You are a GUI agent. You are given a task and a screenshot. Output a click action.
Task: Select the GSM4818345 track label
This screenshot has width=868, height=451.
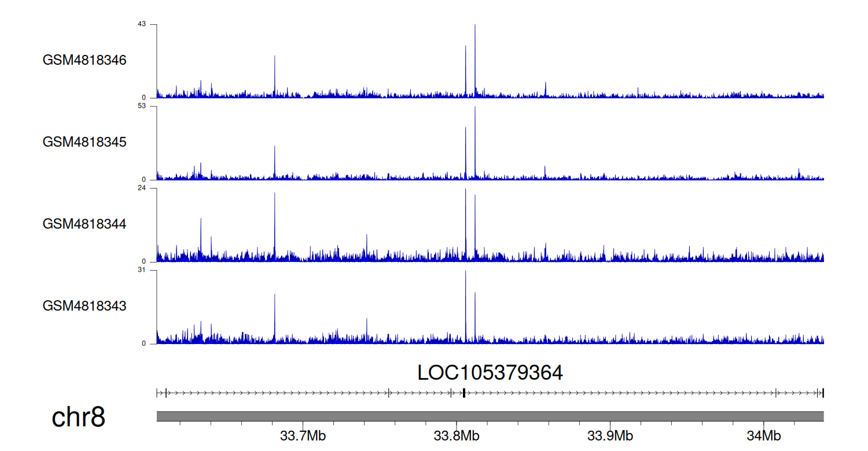(x=84, y=142)
